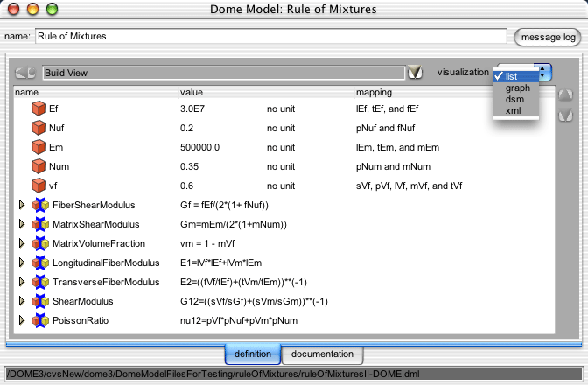This screenshot has width=588, height=386.
Task: Click the mapping column header
Action: tap(455, 92)
